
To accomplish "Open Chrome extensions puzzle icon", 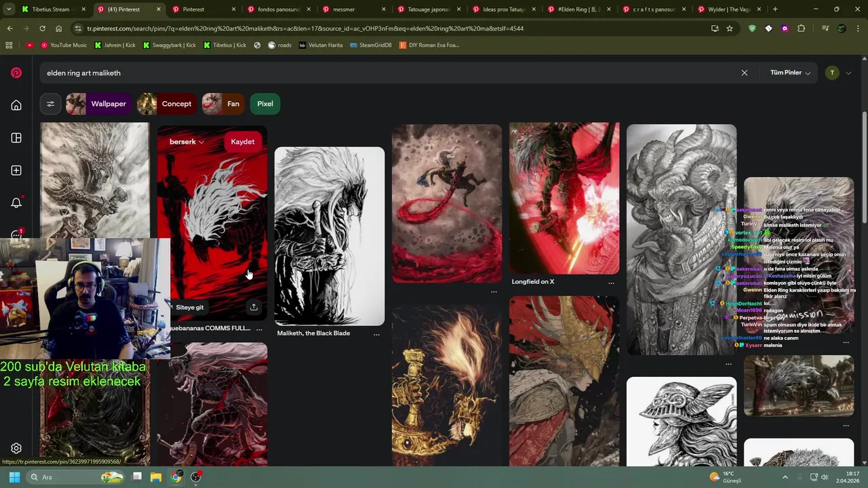I will (x=802, y=28).
